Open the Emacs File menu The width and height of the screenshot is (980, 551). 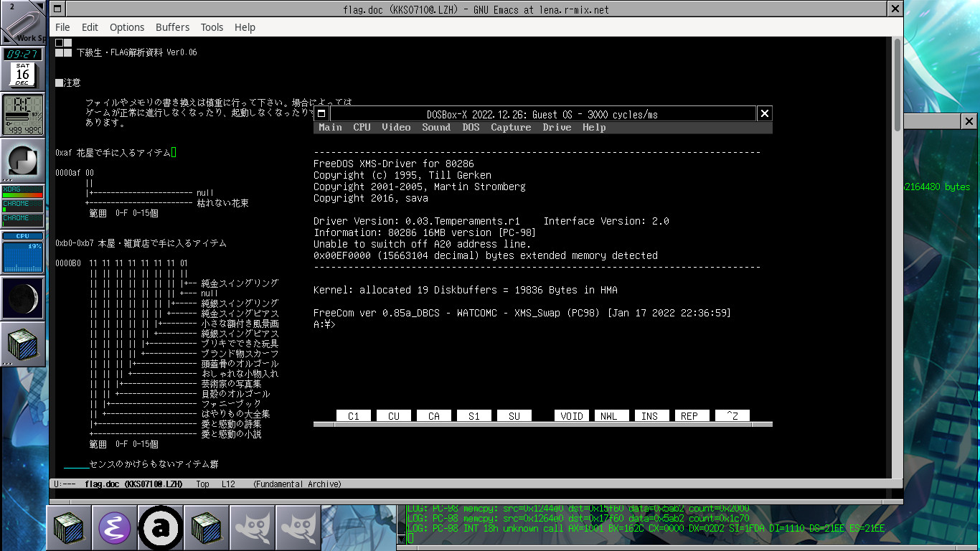pyautogui.click(x=62, y=27)
